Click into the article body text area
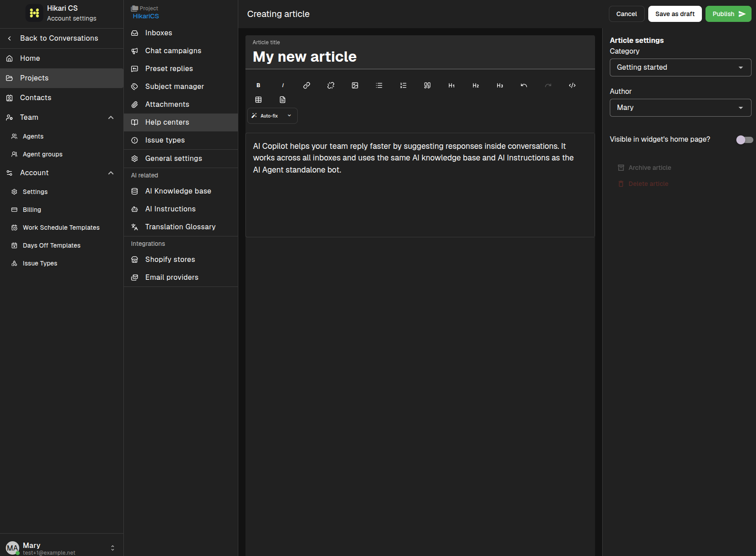The width and height of the screenshot is (756, 556). click(x=420, y=185)
